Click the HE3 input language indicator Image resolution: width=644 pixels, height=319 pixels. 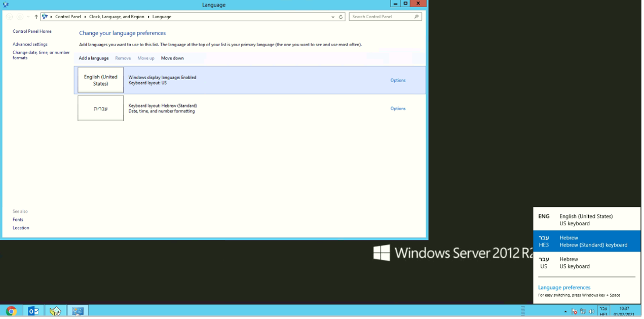point(603,311)
